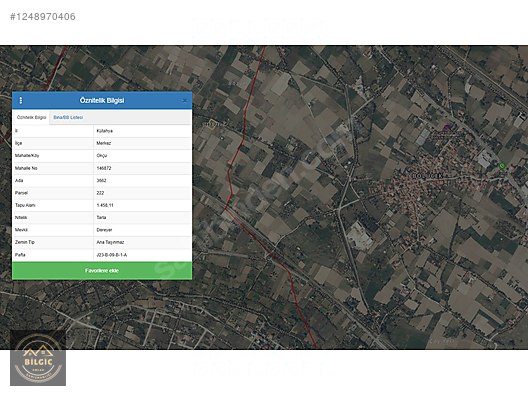
Task: Click the Parsel value 222
Action: tap(100, 193)
